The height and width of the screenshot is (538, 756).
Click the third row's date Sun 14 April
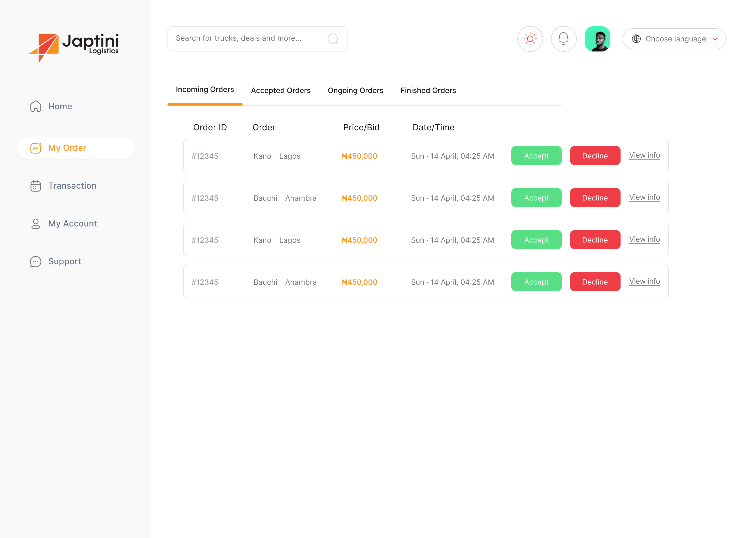pos(452,240)
